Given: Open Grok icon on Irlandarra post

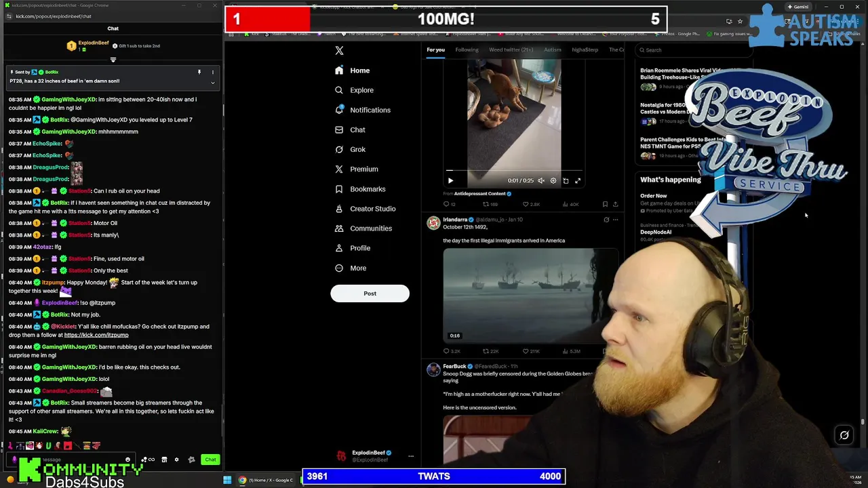Looking at the screenshot, I should tap(606, 220).
